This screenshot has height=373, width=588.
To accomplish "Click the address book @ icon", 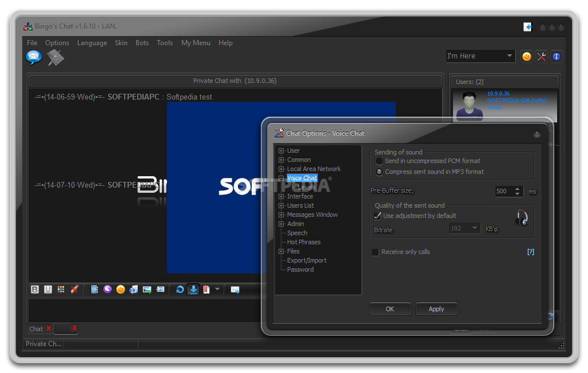I will click(94, 289).
